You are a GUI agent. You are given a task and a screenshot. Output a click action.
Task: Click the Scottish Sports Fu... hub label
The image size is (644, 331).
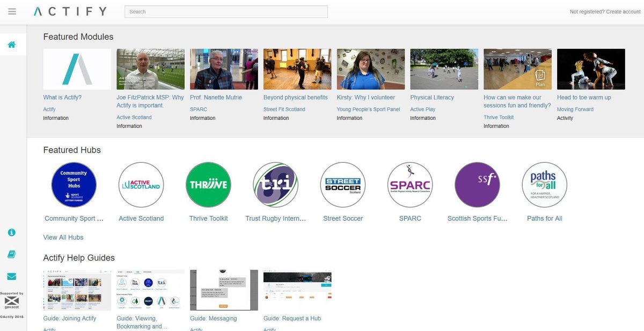(x=477, y=219)
